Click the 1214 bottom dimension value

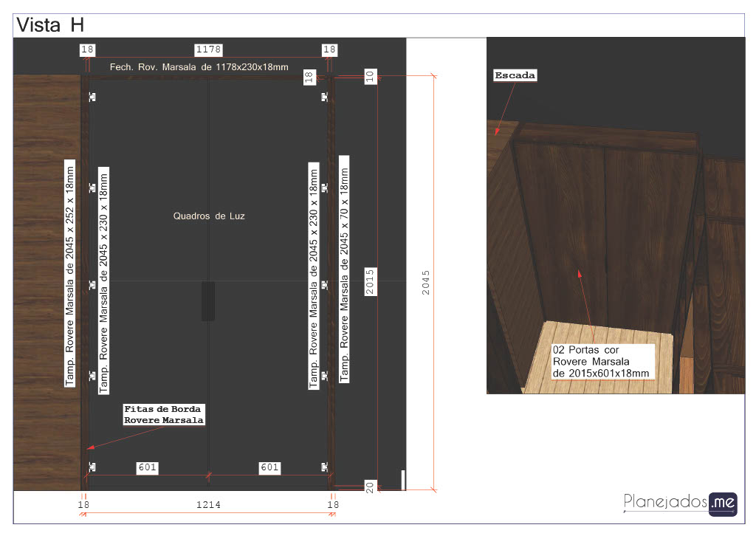(x=208, y=505)
